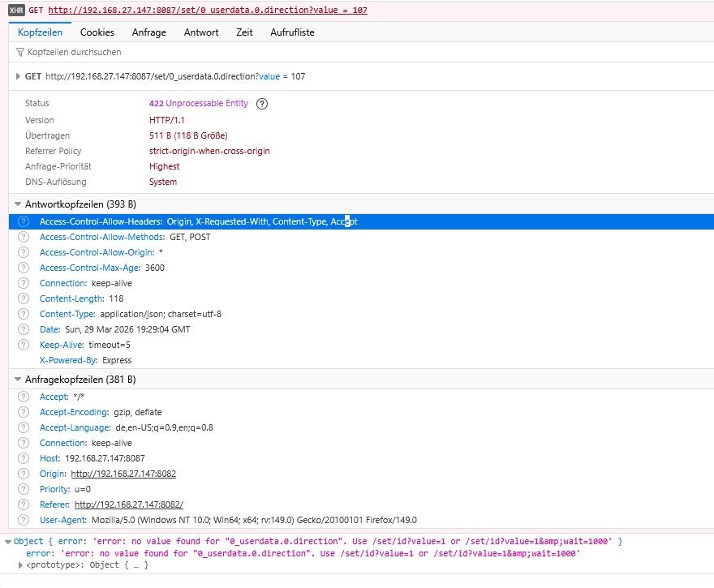
Task: Click help icon beside Access-Control-Allow-Methods
Action: (24, 237)
